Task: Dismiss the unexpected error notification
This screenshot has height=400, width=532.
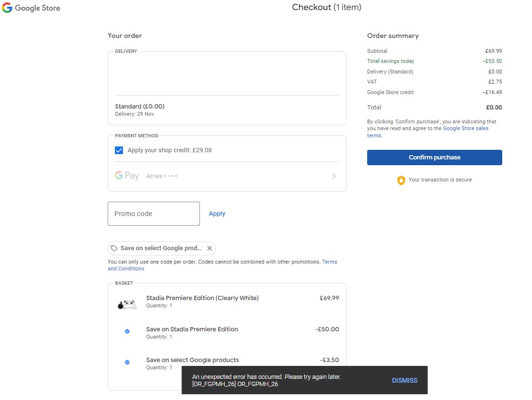Action: pyautogui.click(x=405, y=380)
